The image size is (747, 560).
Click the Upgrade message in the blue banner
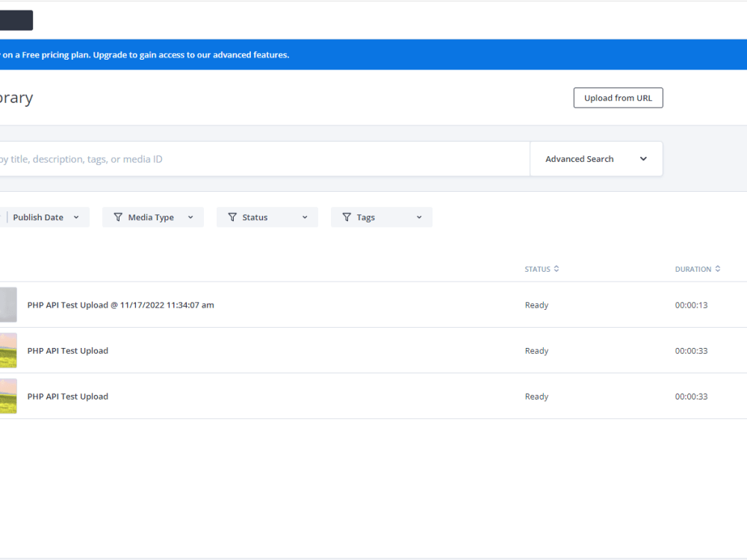(x=144, y=54)
